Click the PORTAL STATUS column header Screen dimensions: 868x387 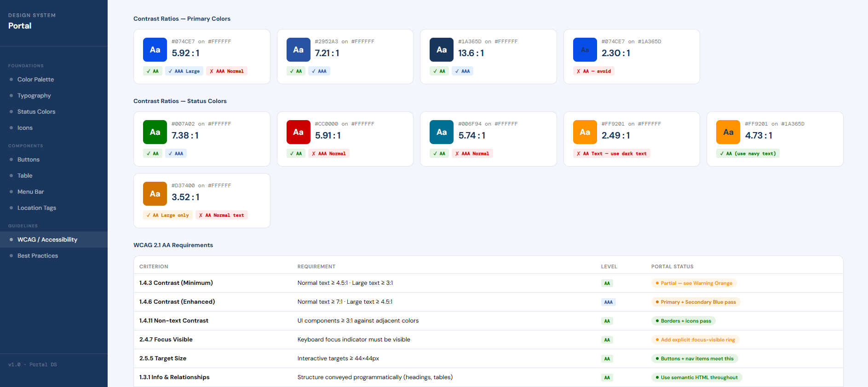(x=672, y=267)
